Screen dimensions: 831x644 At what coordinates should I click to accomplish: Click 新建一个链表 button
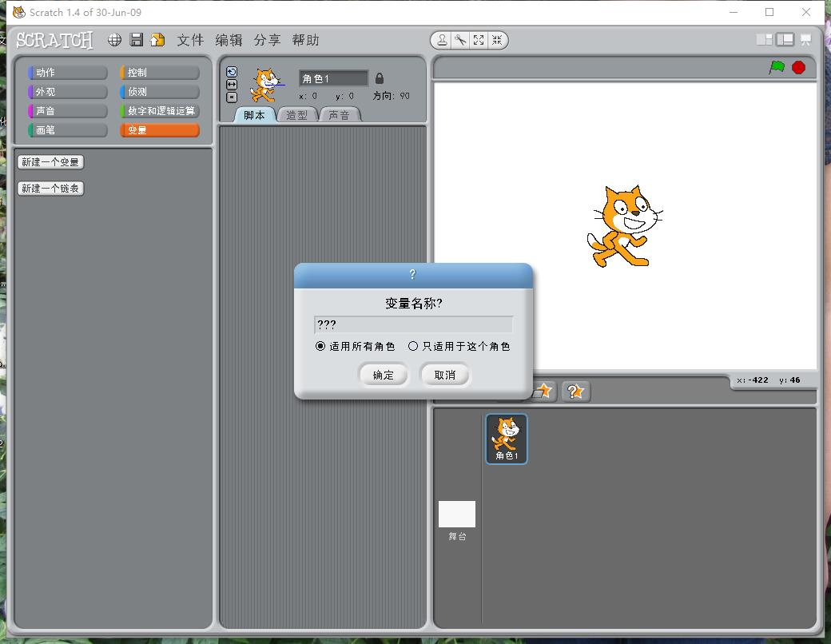click(50, 188)
